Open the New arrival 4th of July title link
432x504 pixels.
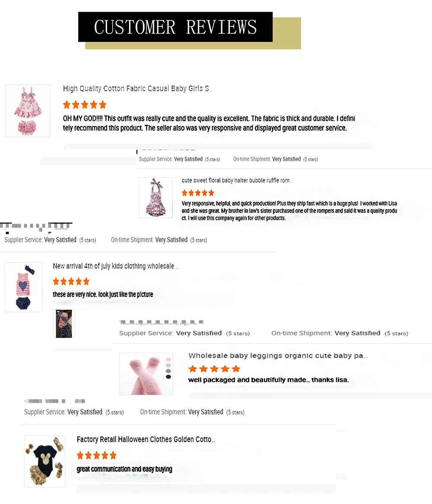pos(116,266)
